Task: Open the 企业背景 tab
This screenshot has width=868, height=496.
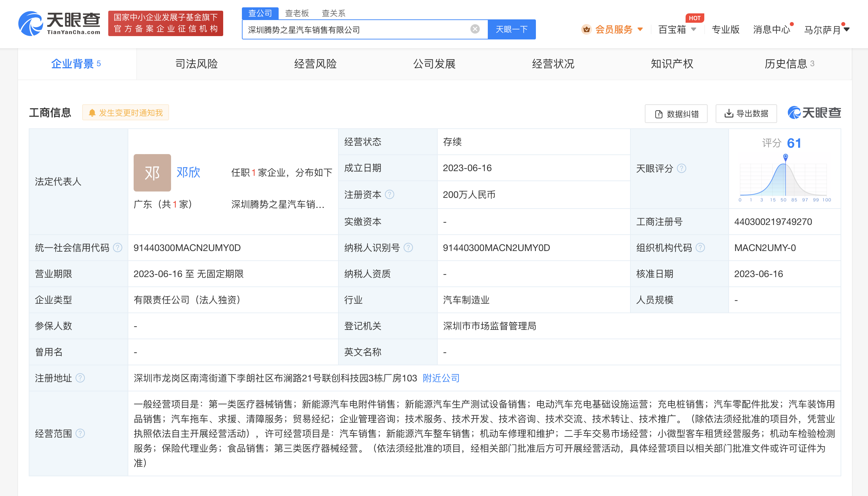Action: (77, 64)
